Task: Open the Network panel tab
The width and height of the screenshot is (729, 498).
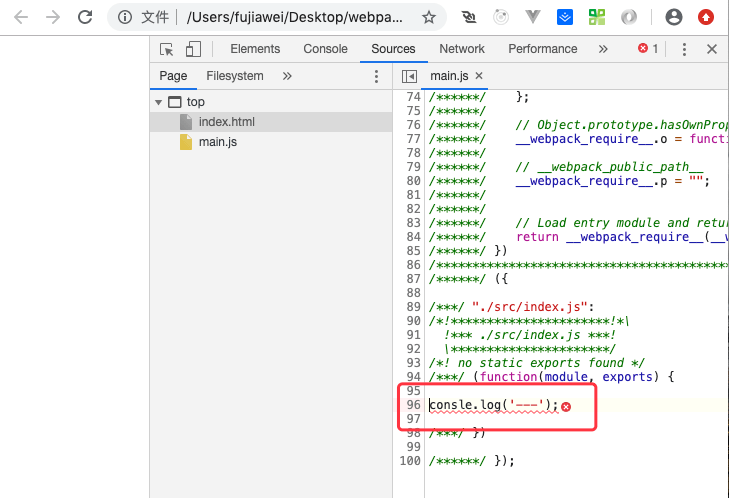Action: (x=461, y=49)
